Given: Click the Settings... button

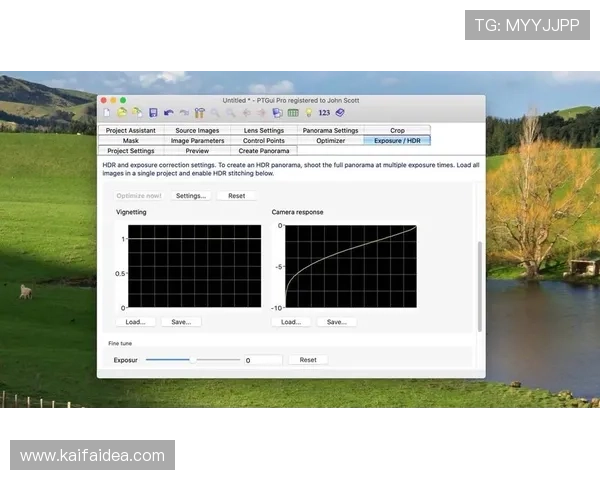Looking at the screenshot, I should click(191, 196).
